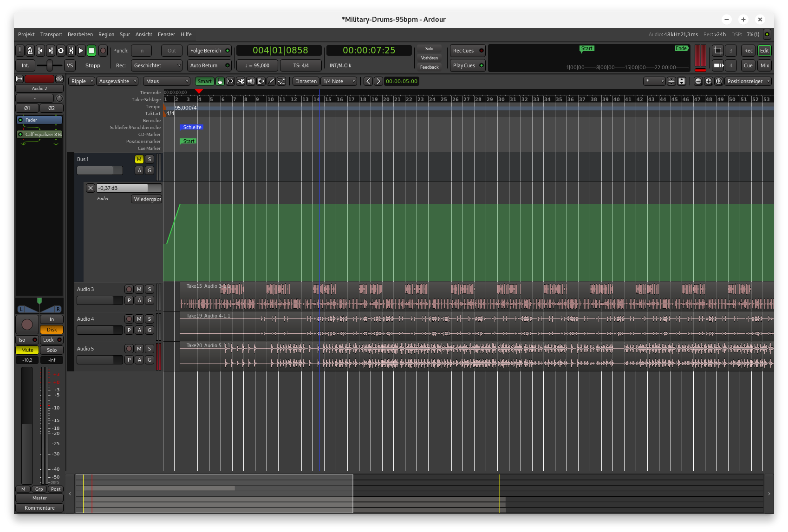This screenshot has width=788, height=532.
Task: Toggle yellow Mute button in mixer strip
Action: pos(27,350)
